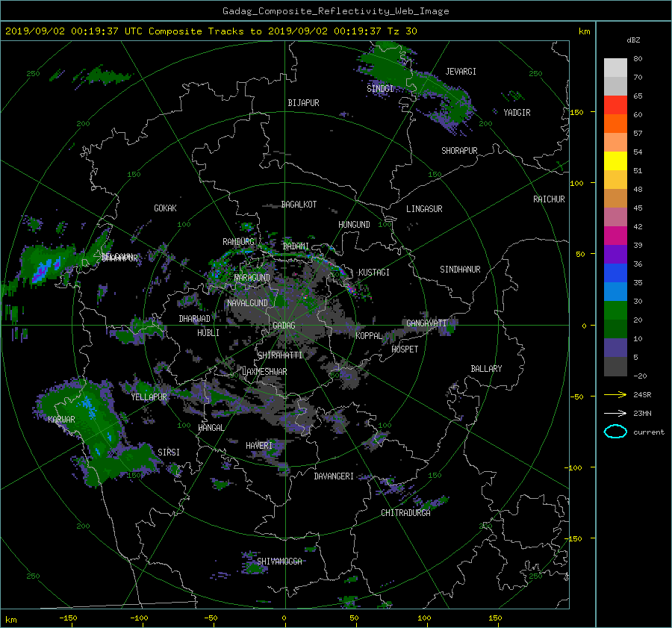Viewport: 672px width, 628px height.
Task: Click the BIJAPUR city label
Action: (303, 103)
